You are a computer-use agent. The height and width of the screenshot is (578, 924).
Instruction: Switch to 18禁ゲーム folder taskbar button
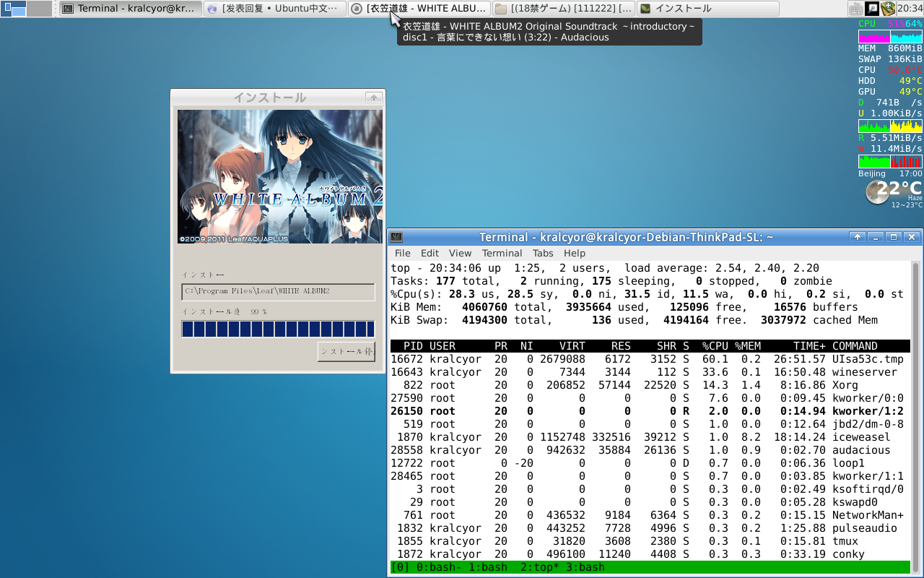point(564,9)
